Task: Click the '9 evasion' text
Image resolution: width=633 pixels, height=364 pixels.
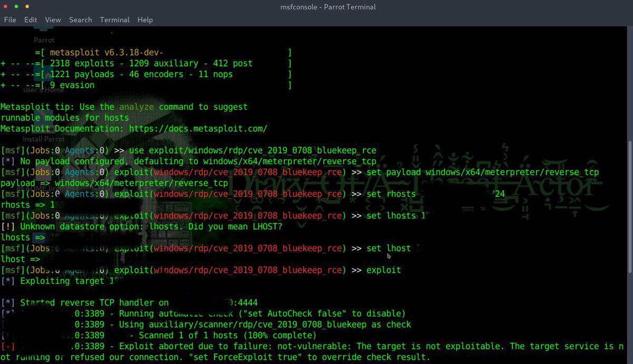Action: (x=72, y=85)
